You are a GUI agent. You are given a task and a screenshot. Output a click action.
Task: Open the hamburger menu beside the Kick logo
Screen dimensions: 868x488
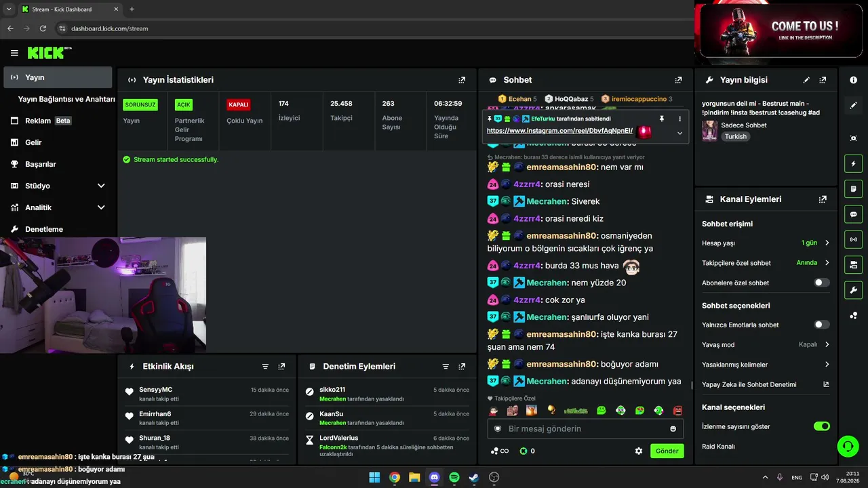point(14,53)
